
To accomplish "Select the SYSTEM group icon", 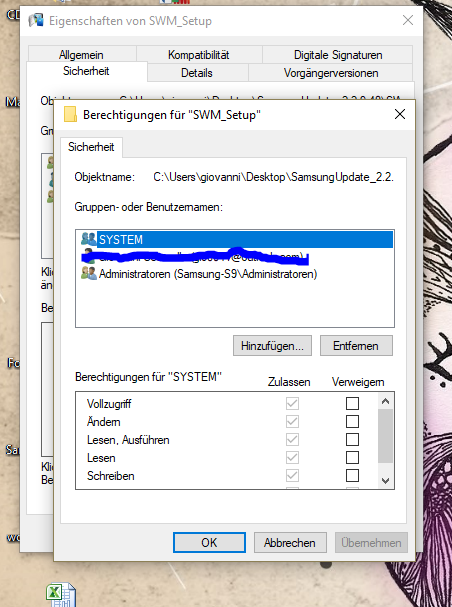I will point(89,239).
